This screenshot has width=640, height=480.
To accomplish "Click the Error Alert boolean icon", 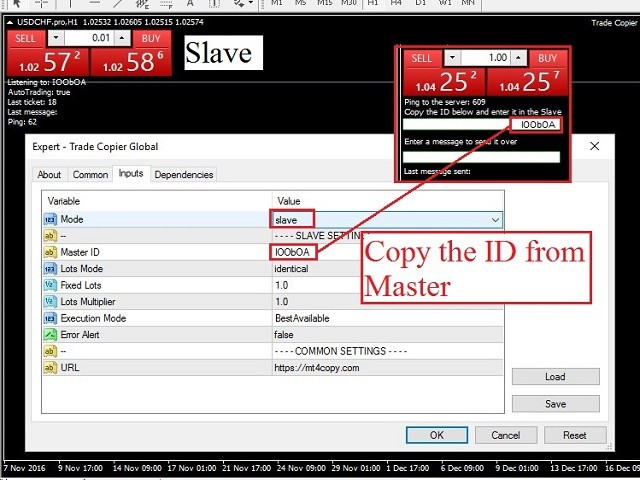I will click(50, 335).
